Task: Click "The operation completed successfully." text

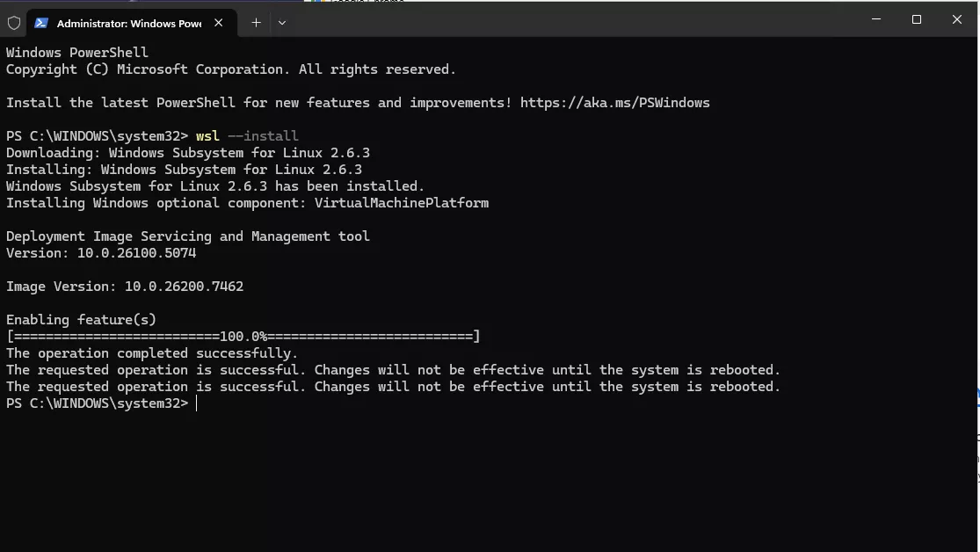Action: tap(152, 353)
